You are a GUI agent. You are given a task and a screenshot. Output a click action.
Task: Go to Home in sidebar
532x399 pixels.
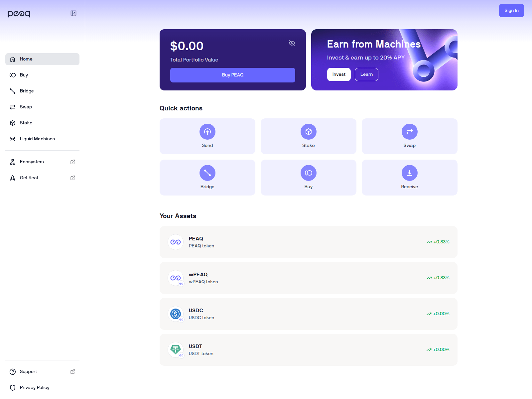[42, 59]
